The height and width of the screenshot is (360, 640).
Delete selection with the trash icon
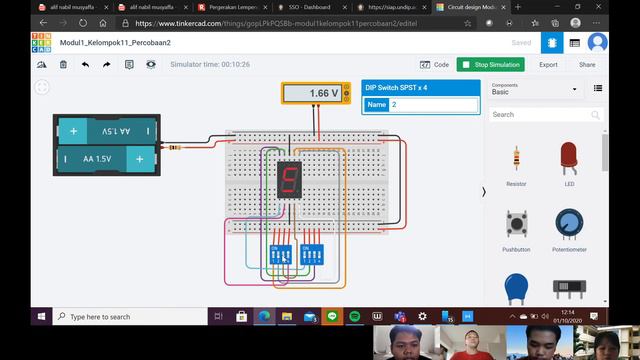[x=63, y=64]
